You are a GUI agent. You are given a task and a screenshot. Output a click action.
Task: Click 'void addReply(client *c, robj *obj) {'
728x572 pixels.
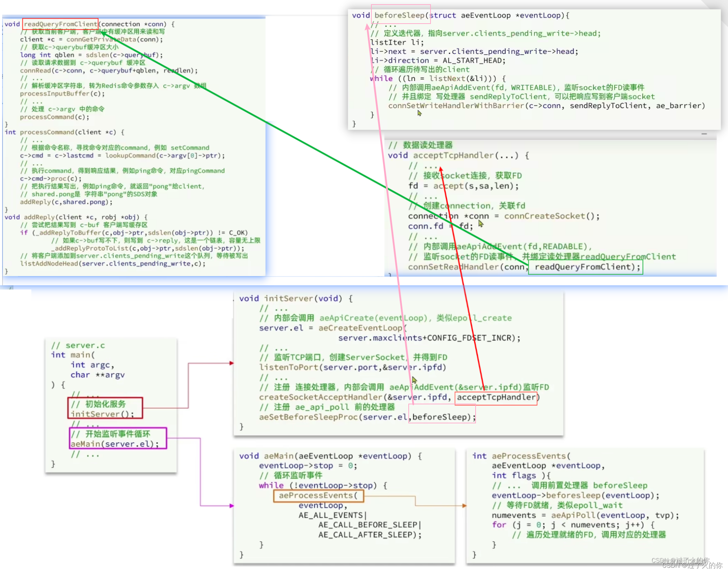76,217
